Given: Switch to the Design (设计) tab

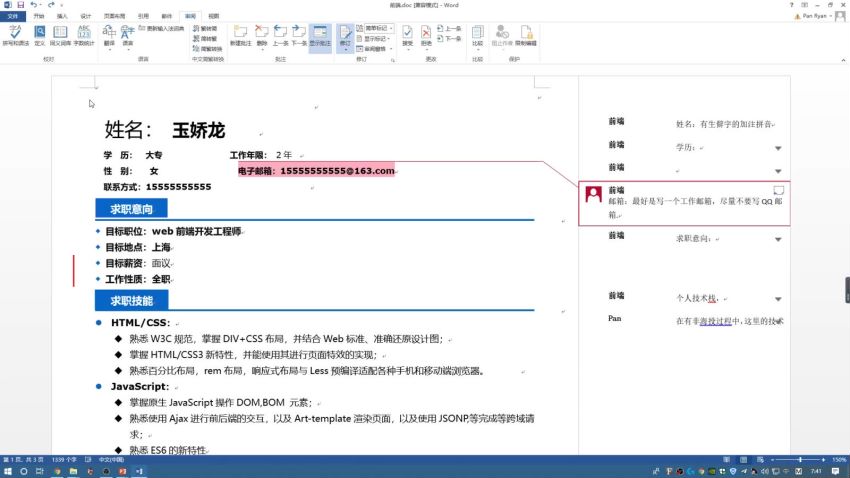Looking at the screenshot, I should point(86,16).
